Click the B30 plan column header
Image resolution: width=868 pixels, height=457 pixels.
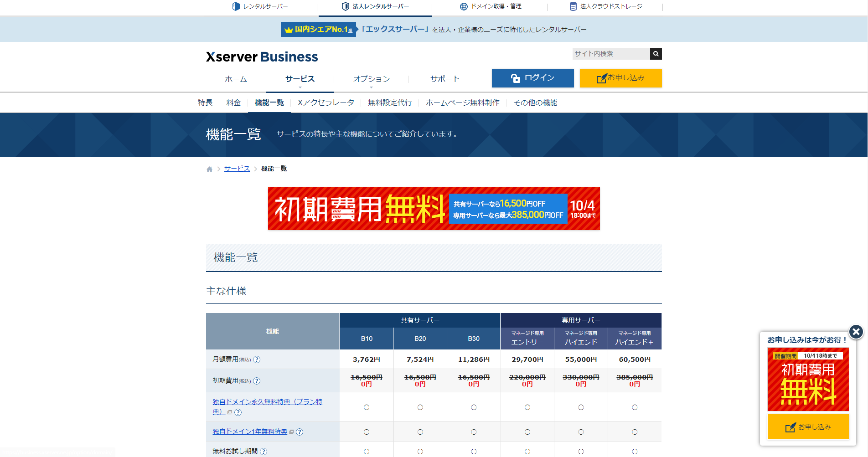click(474, 339)
